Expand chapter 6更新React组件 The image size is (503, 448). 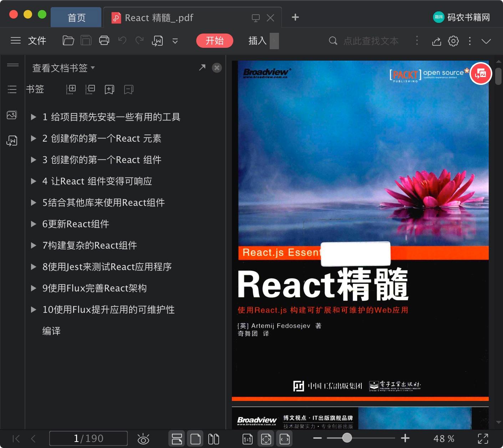[x=34, y=224]
